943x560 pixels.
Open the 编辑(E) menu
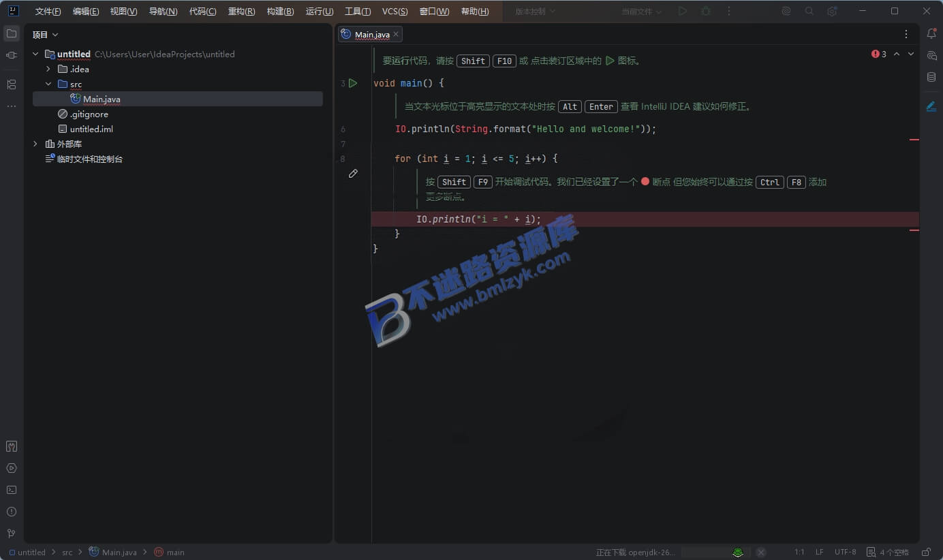[86, 12]
